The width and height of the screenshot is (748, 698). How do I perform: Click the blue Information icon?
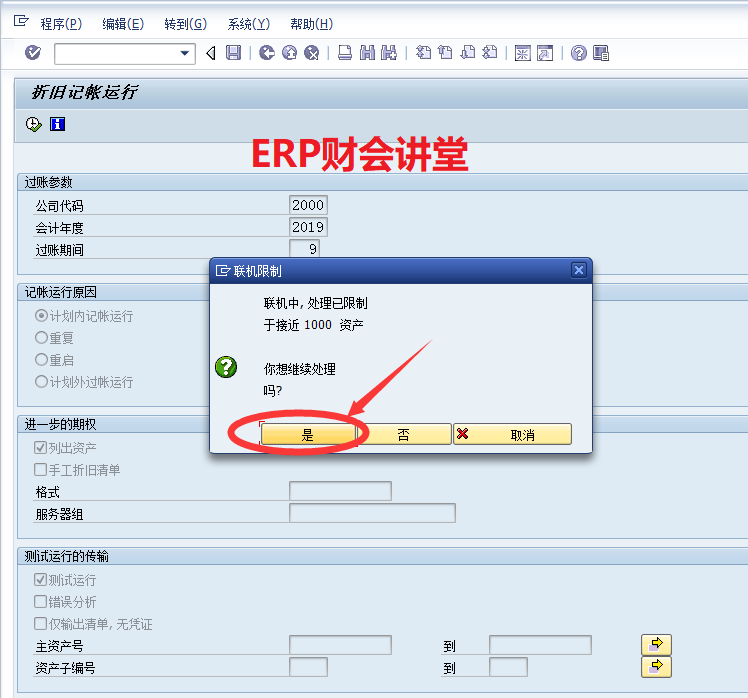tap(57, 124)
